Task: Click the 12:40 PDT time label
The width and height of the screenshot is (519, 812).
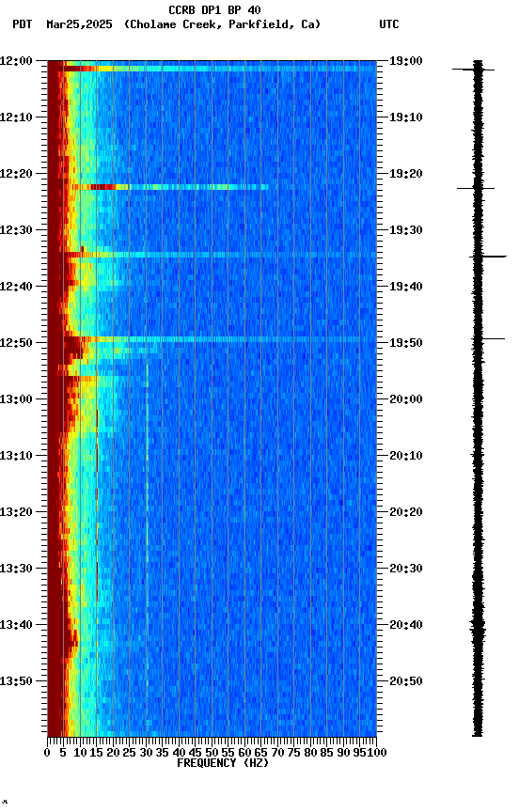Action: 16,287
